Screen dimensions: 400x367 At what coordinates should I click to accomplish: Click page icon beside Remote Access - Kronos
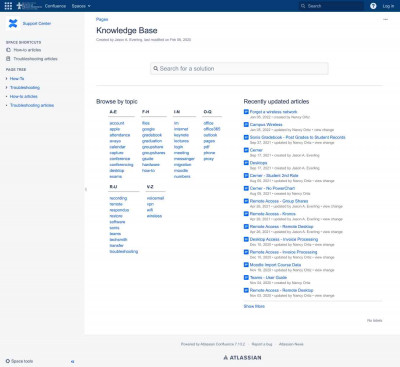(x=246, y=214)
